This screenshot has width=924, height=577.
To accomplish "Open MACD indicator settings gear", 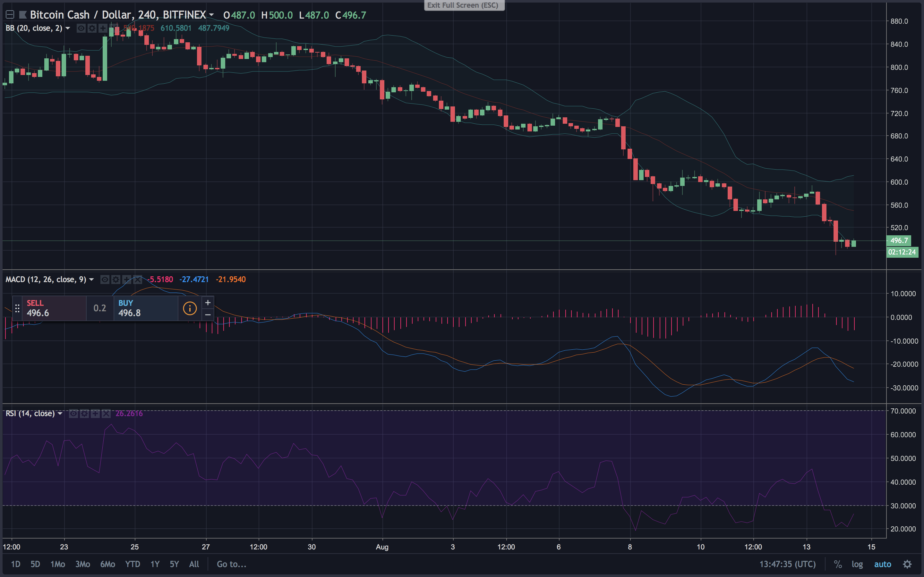I will pyautogui.click(x=116, y=280).
